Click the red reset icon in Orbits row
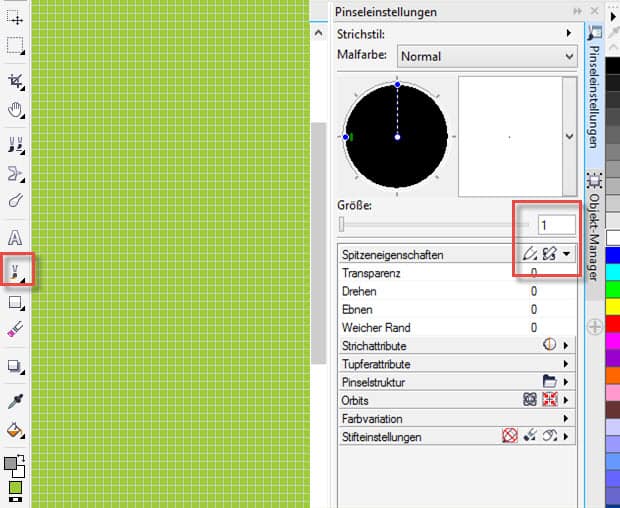The width and height of the screenshot is (620, 508). pos(548,400)
